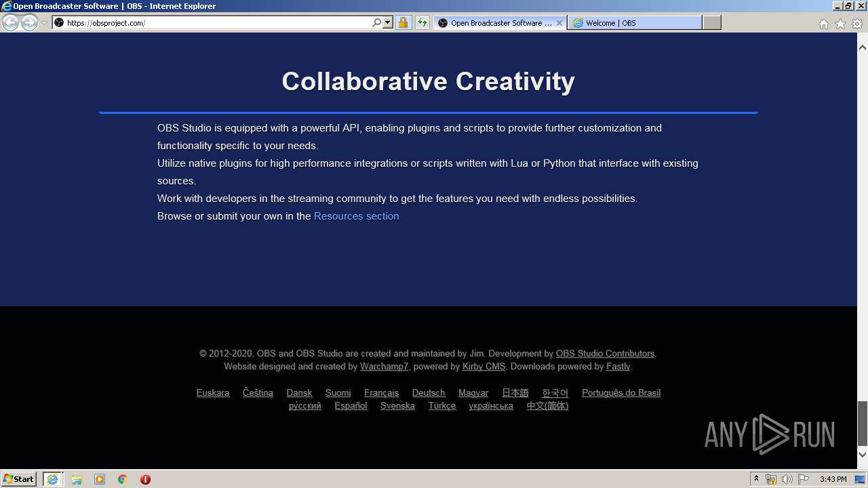Open the volume speaker tray icon
Viewport: 868px width, 488px height.
787,479
